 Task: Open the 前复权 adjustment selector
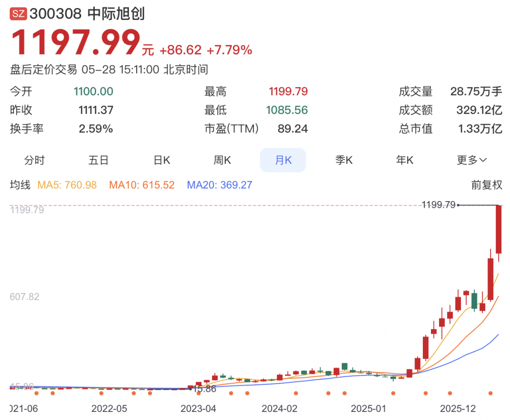(x=487, y=185)
